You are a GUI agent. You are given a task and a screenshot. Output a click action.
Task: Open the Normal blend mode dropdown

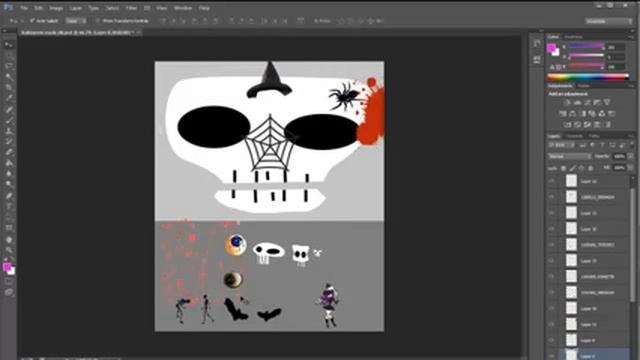coord(569,156)
